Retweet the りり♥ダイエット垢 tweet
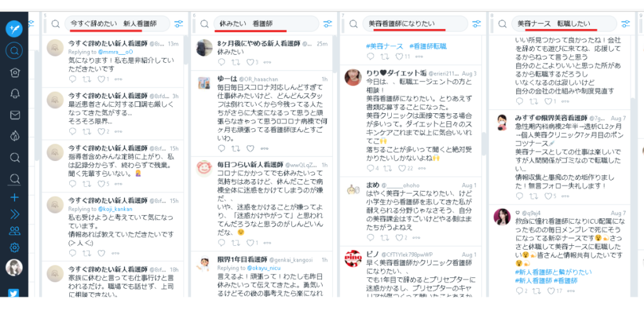The height and width of the screenshot is (322, 644). pos(387,168)
